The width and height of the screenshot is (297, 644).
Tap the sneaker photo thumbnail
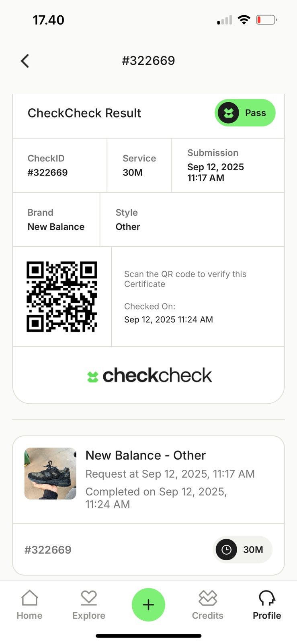coord(50,473)
